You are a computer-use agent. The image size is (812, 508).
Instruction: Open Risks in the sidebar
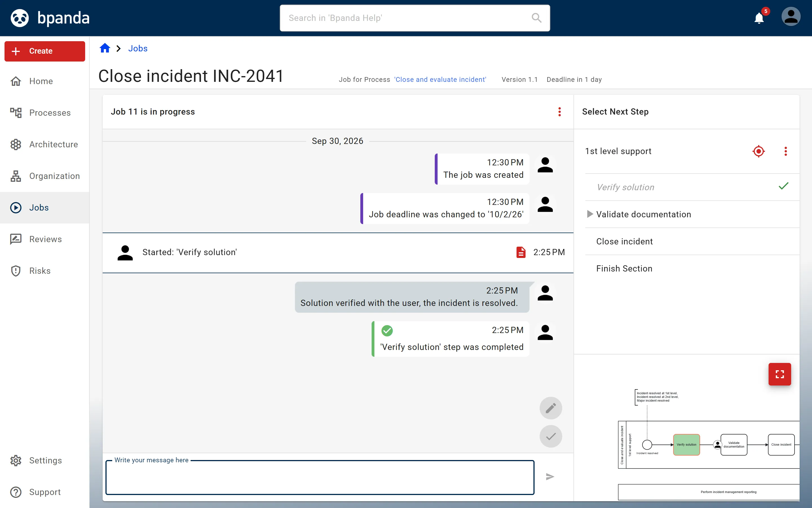click(45, 270)
